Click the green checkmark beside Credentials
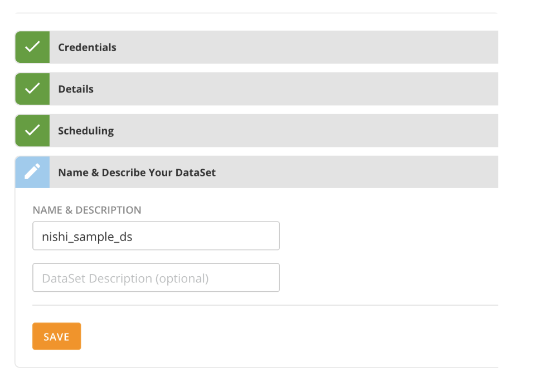The image size is (534, 392). 32,47
